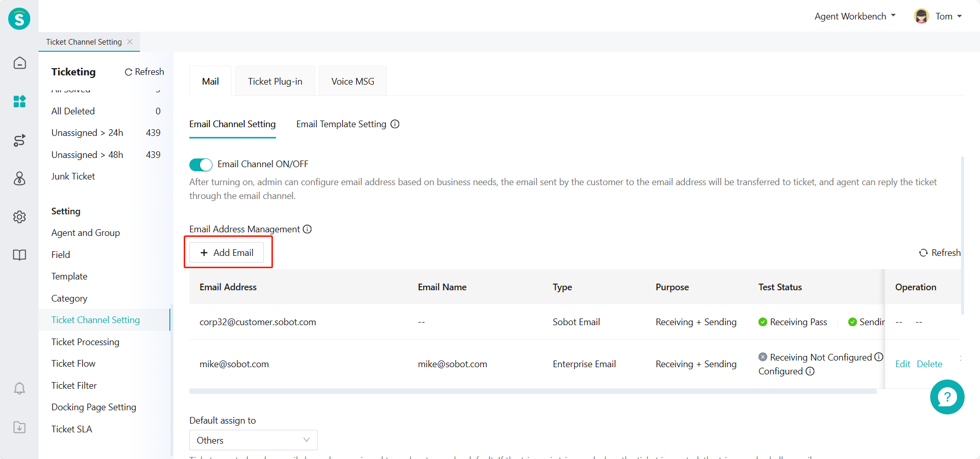The width and height of the screenshot is (980, 459).
Task: Open the agent person icon in sidebar
Action: click(x=19, y=178)
